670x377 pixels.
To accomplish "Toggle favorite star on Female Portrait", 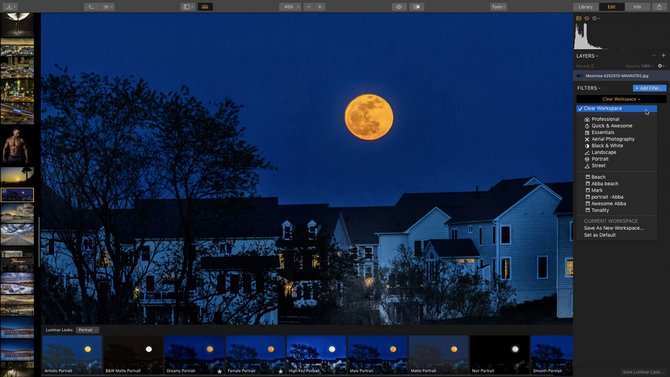I will click(x=281, y=371).
